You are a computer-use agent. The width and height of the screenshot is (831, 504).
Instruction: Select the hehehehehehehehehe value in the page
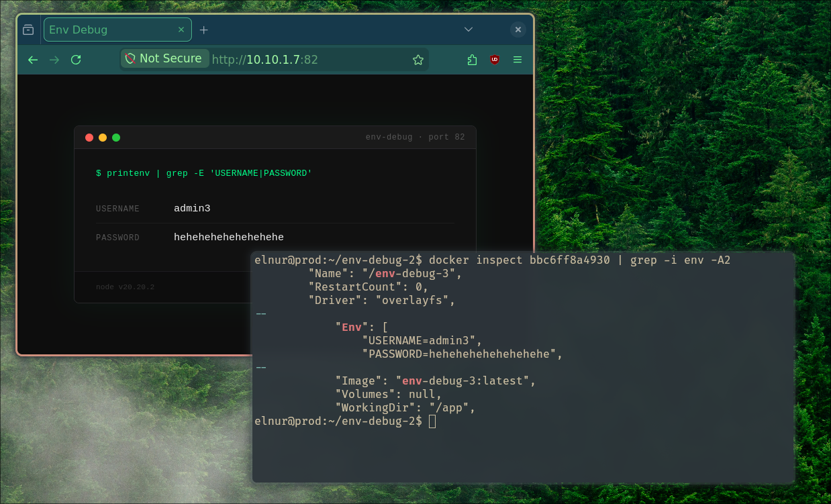229,237
